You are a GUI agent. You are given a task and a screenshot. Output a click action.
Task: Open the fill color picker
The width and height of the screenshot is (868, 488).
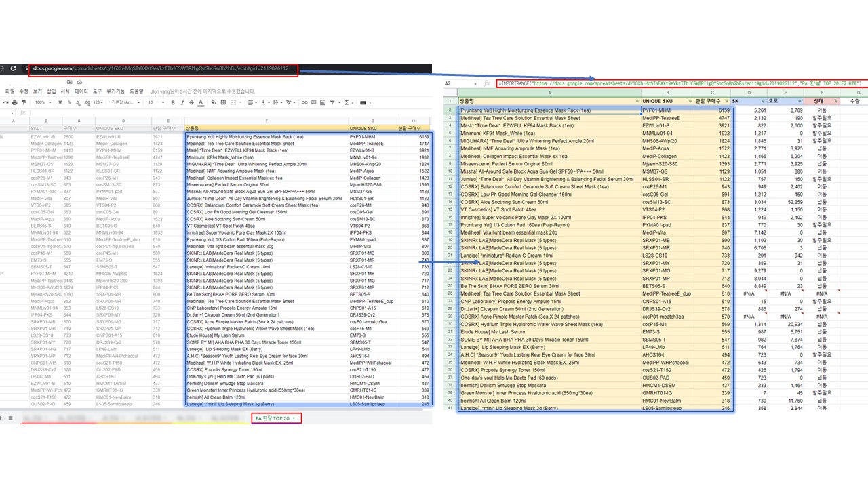coord(213,102)
